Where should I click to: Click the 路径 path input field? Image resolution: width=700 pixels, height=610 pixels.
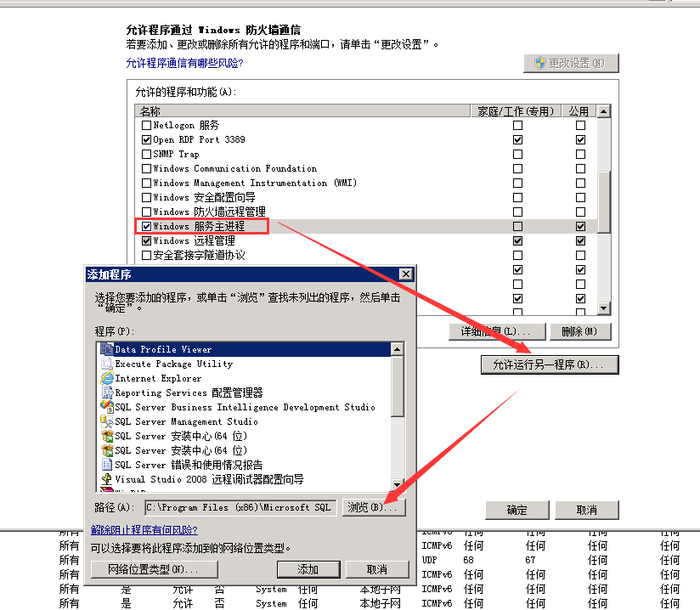click(x=240, y=507)
